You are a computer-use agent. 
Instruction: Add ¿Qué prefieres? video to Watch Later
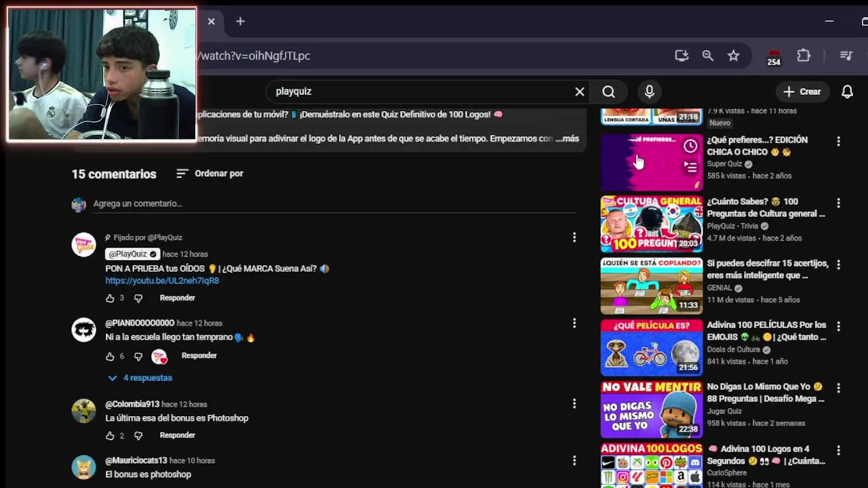(x=690, y=146)
